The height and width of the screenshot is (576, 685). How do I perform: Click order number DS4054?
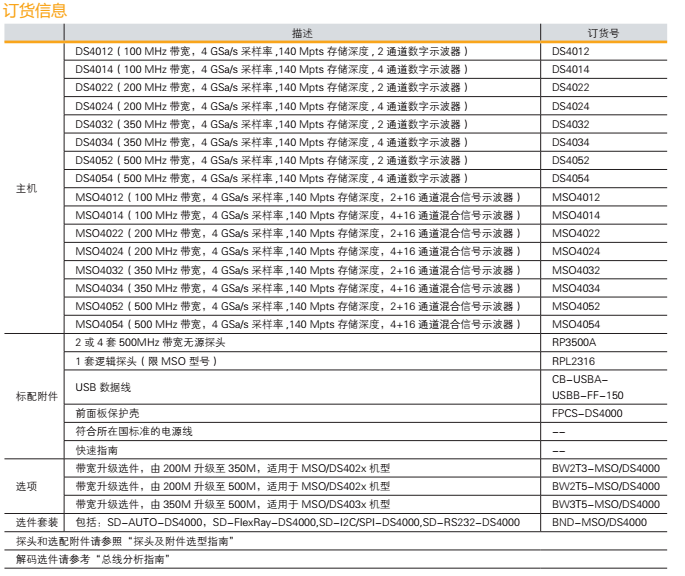571,178
